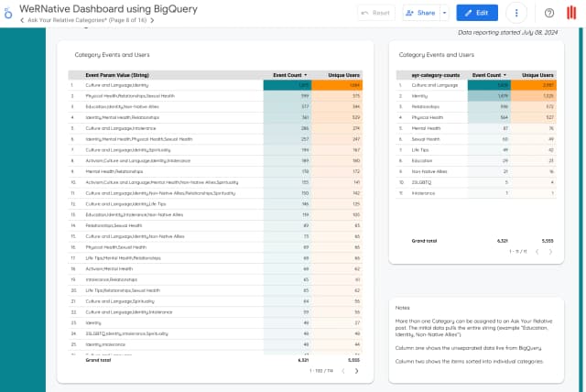Click the Reset button

[376, 13]
